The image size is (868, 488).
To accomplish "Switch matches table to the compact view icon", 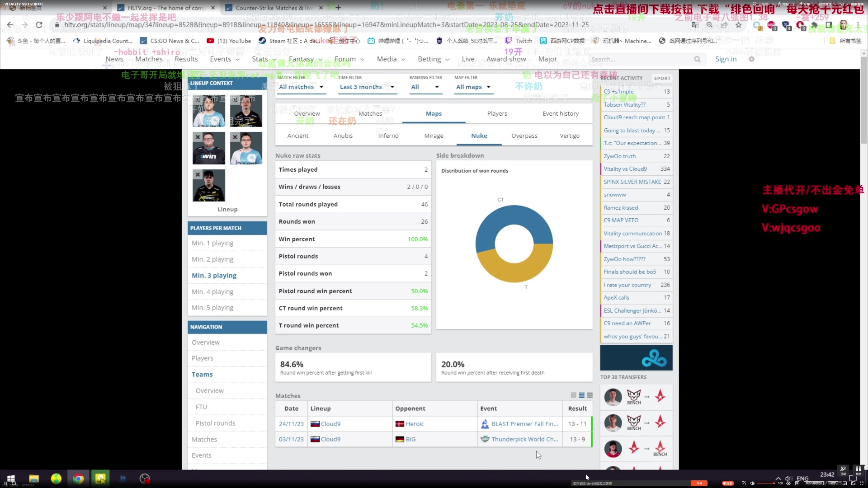I will coord(574,395).
